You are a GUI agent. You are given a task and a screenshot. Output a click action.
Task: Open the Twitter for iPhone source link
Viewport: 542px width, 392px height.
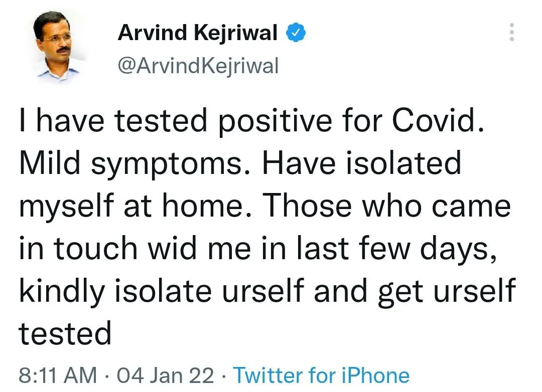(321, 375)
